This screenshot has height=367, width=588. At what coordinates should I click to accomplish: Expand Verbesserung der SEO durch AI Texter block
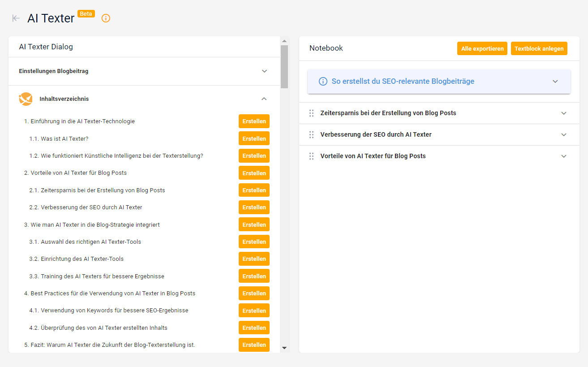coord(564,135)
